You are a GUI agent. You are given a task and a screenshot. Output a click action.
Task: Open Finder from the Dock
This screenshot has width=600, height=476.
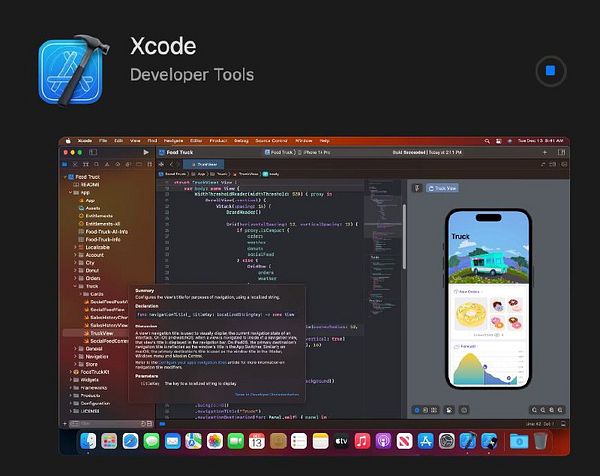(x=88, y=441)
